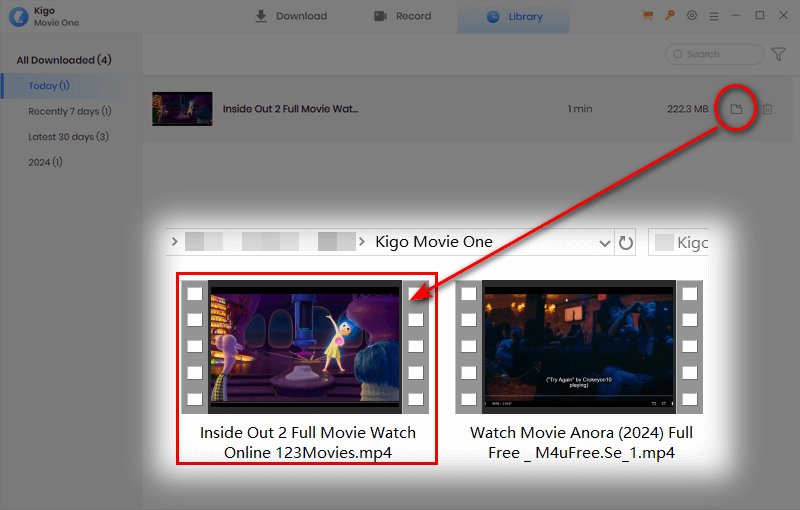Click the 222.3 MB file size
Screen dimensions: 800x510
687,109
